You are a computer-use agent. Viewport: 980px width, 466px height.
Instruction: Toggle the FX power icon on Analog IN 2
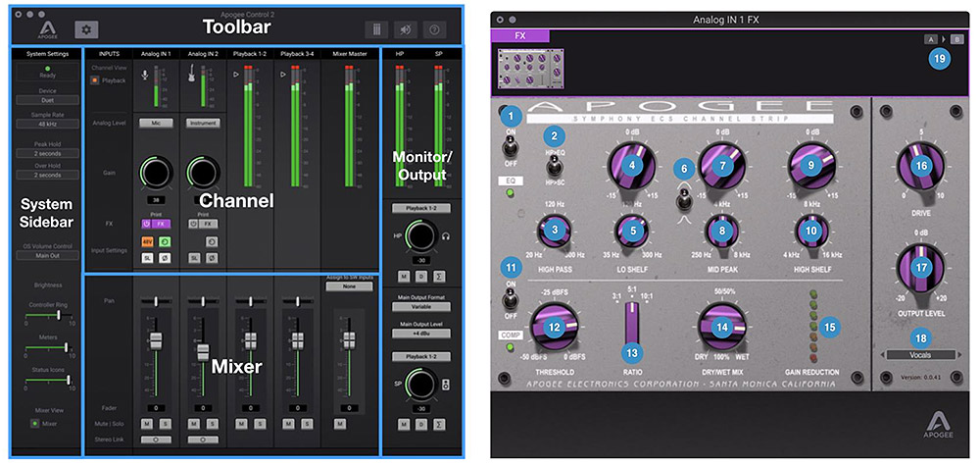193,224
